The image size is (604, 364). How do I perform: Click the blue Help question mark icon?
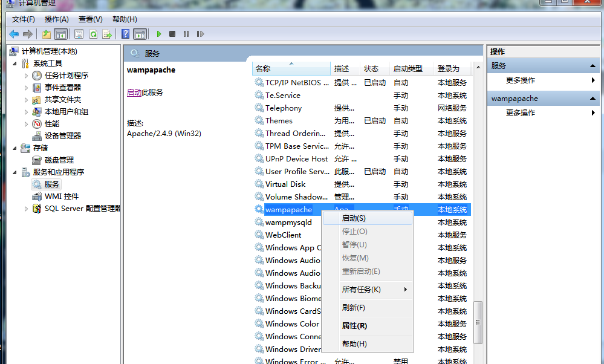coord(125,34)
